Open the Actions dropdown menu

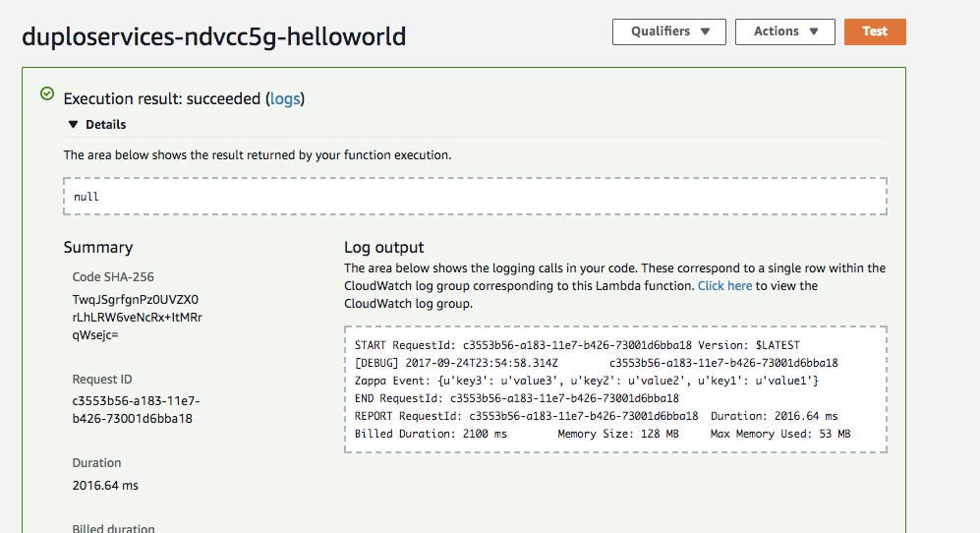point(784,31)
